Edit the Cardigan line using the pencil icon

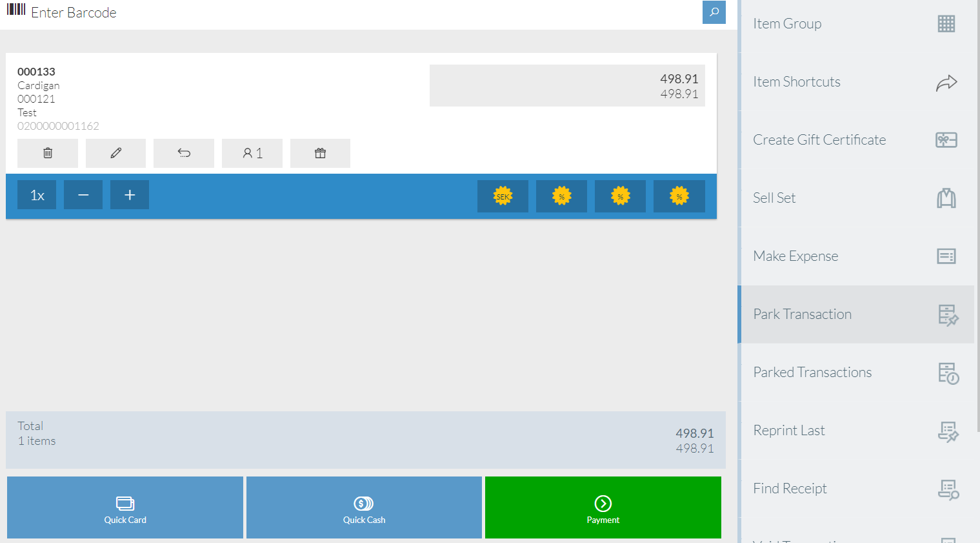point(116,153)
